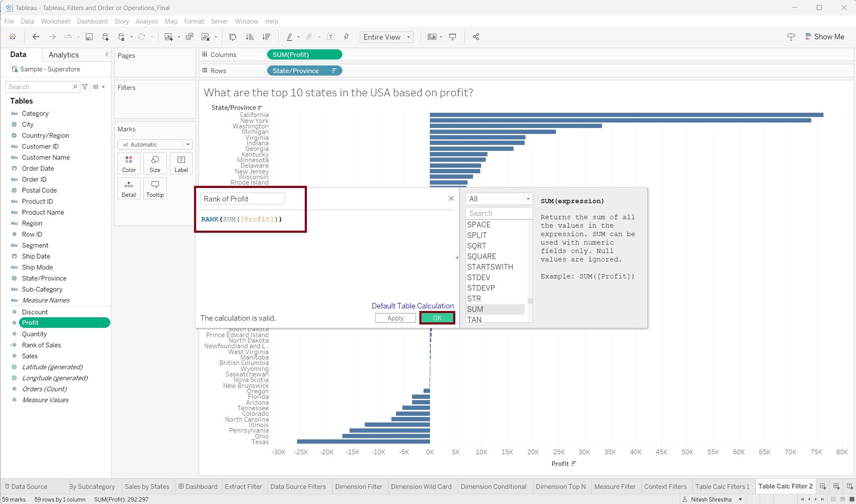Screen dimensions: 856x504
Task: Click the new worksheet tab icon
Action: pyautogui.click(x=823, y=486)
